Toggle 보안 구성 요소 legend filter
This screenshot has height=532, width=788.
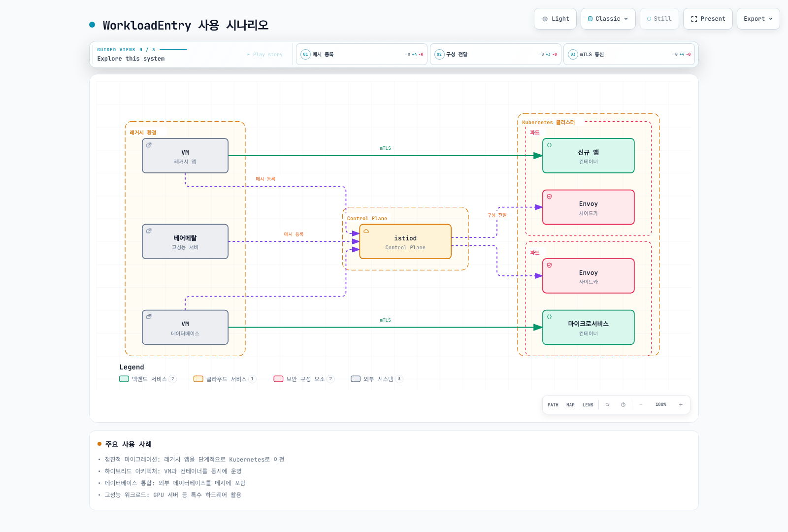point(304,379)
